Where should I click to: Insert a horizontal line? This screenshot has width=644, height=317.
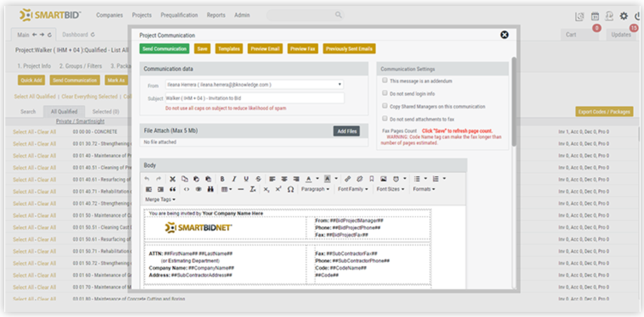[x=241, y=189]
